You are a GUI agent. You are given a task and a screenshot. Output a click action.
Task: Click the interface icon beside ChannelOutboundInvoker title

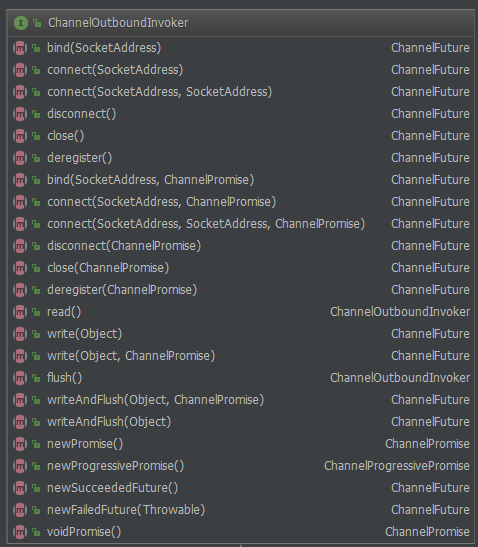coord(21,23)
